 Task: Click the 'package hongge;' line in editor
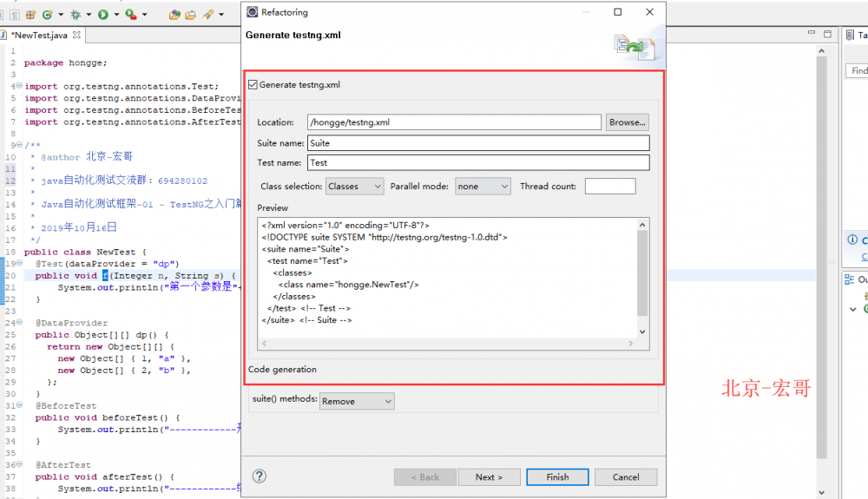[65, 63]
